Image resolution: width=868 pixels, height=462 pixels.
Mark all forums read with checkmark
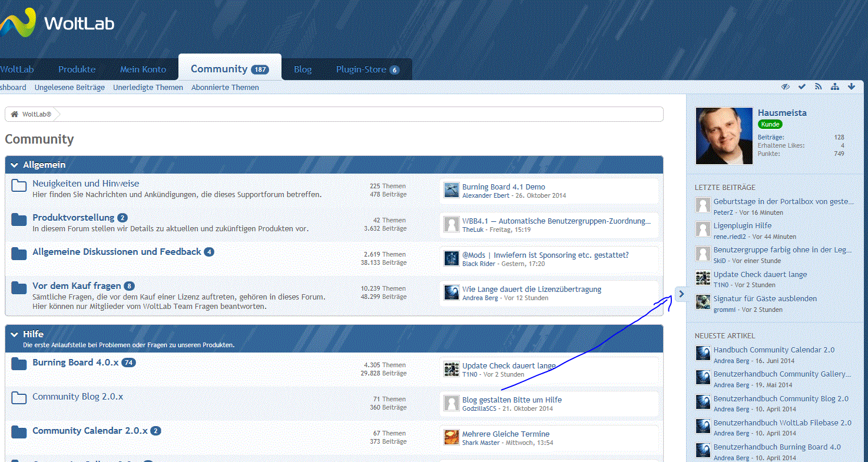click(801, 87)
